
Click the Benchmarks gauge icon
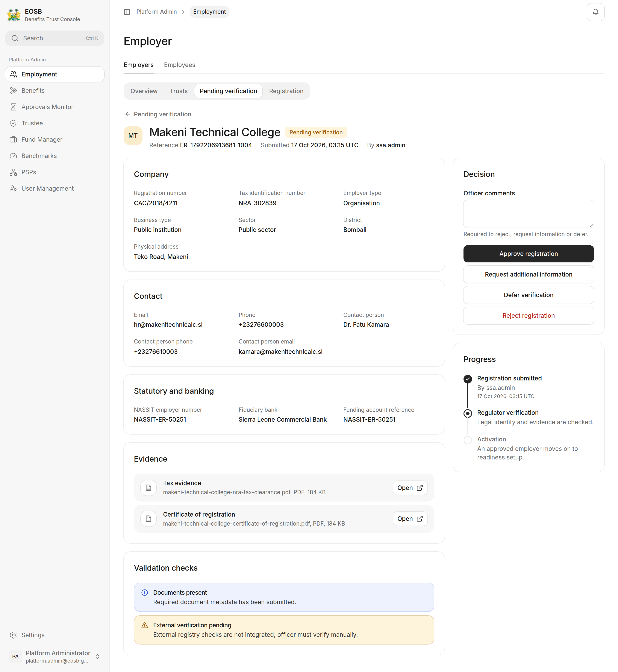click(13, 156)
